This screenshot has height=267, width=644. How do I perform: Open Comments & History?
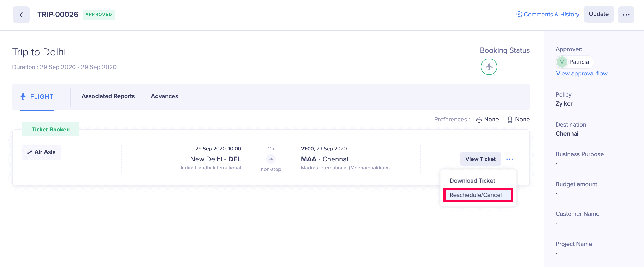(551, 14)
